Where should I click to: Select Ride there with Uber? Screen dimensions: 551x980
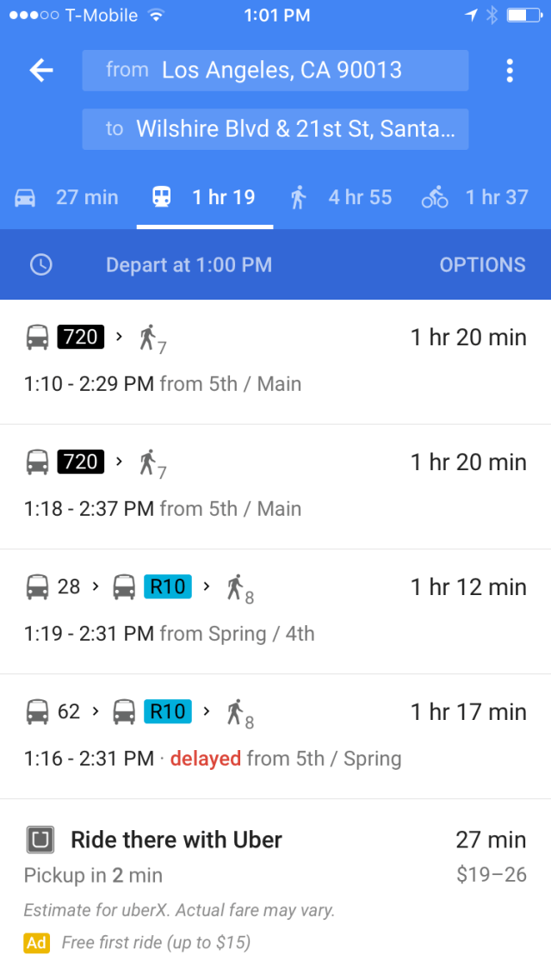point(176,840)
